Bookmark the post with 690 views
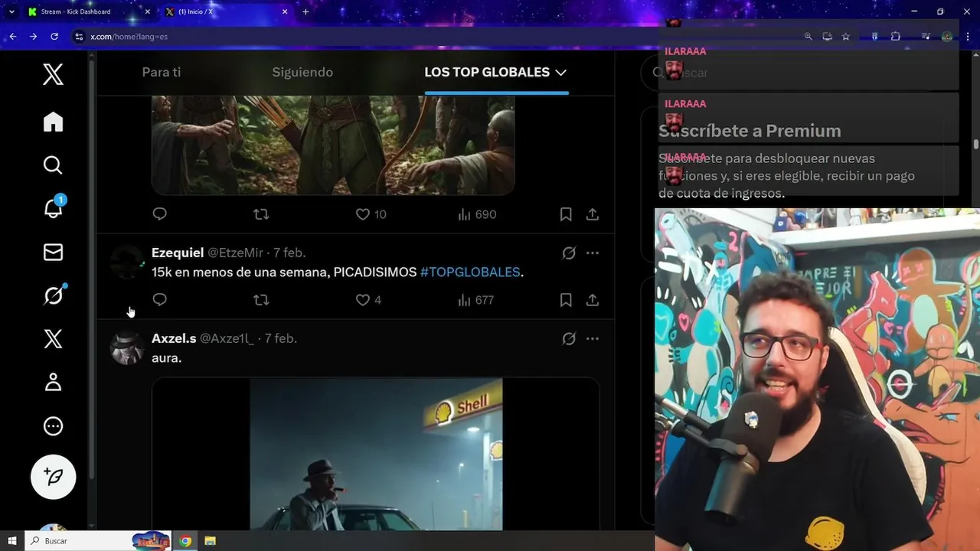 pos(566,214)
